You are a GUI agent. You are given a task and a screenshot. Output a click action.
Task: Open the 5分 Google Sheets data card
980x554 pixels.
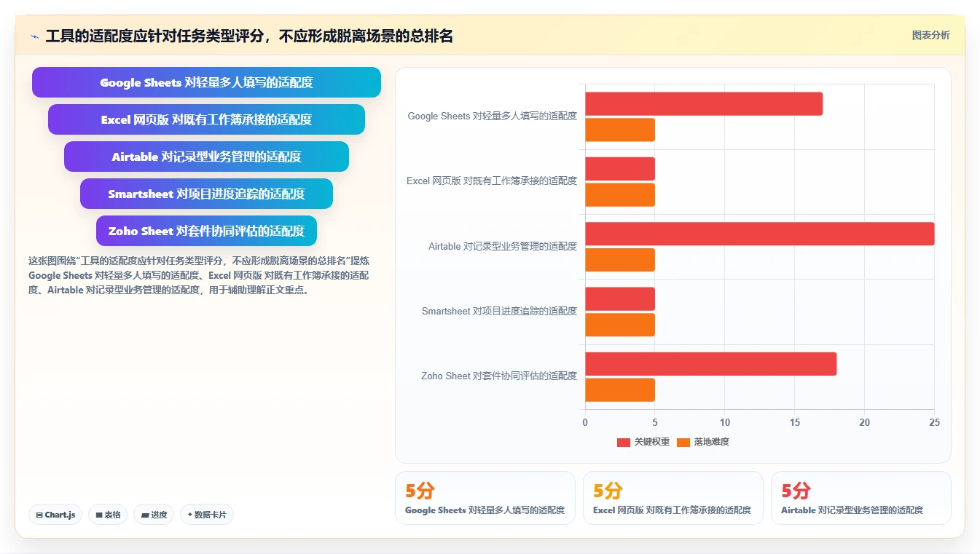485,498
